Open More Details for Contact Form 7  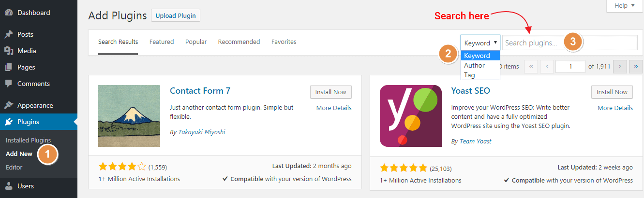pyautogui.click(x=334, y=108)
